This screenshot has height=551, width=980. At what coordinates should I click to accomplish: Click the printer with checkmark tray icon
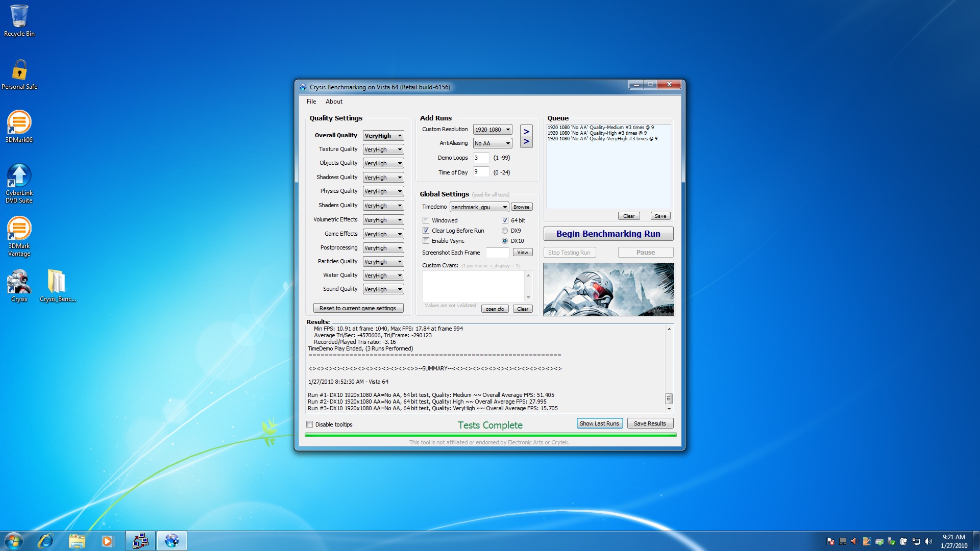pyautogui.click(x=879, y=541)
